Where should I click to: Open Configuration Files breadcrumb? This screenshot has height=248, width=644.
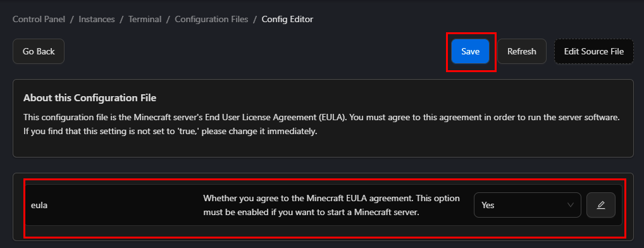point(211,20)
